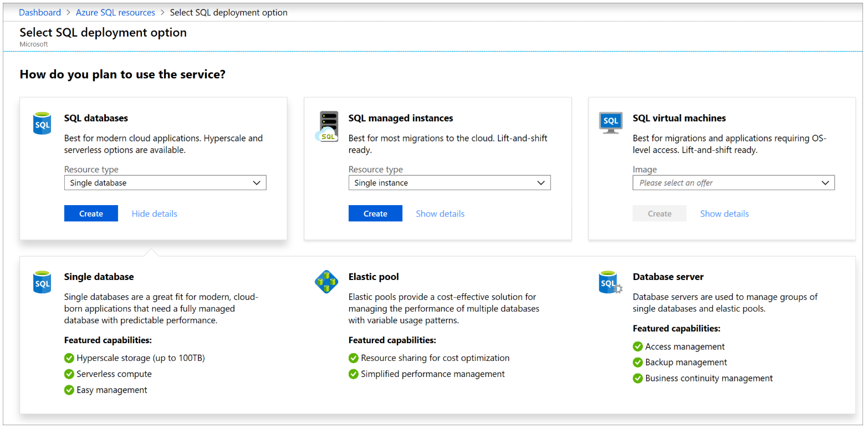Click the SQL virtual machines card title

[679, 118]
